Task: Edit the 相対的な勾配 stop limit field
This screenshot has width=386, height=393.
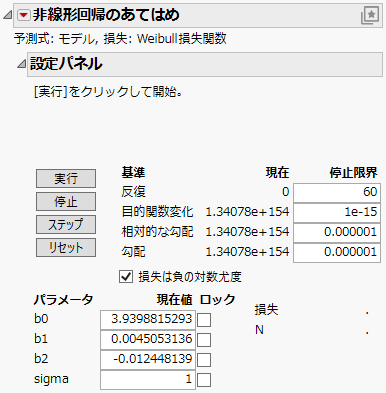Action: [x=337, y=232]
